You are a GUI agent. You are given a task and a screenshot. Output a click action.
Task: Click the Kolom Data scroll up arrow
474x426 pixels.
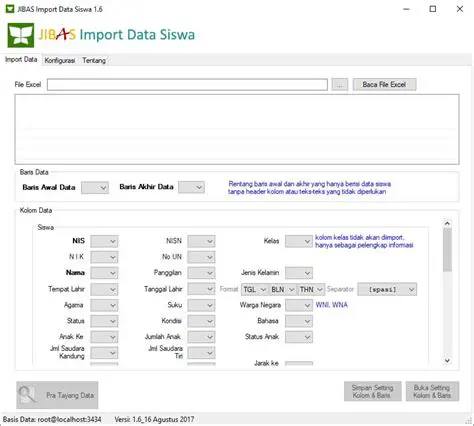tap(447, 223)
